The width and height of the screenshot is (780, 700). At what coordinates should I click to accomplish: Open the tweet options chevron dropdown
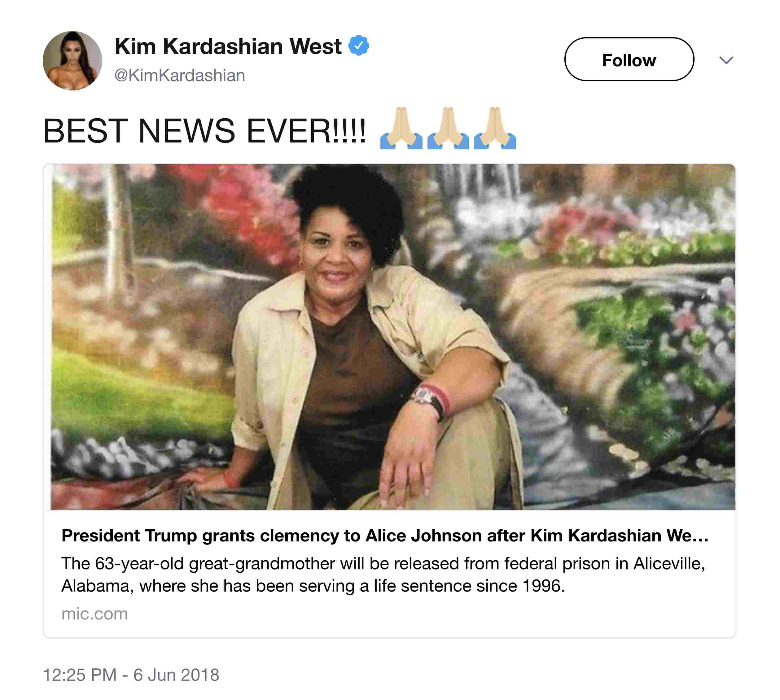(x=726, y=60)
